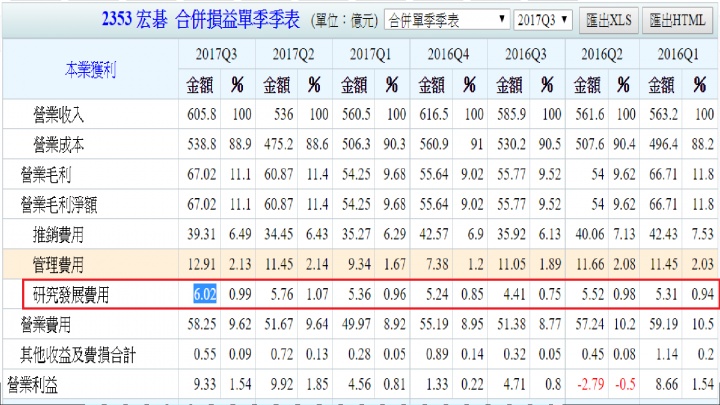Click the 561.6 revenue value for 2016Q2
This screenshot has width=720, height=405.
(590, 114)
